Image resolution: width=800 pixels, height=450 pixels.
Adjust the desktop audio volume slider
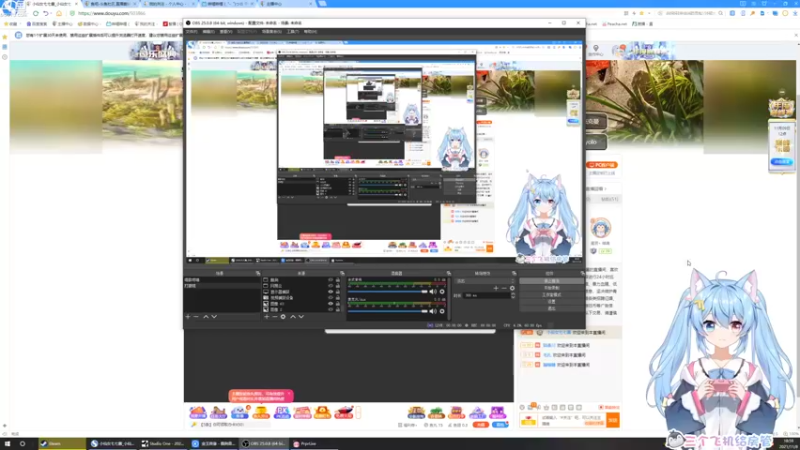(x=388, y=292)
